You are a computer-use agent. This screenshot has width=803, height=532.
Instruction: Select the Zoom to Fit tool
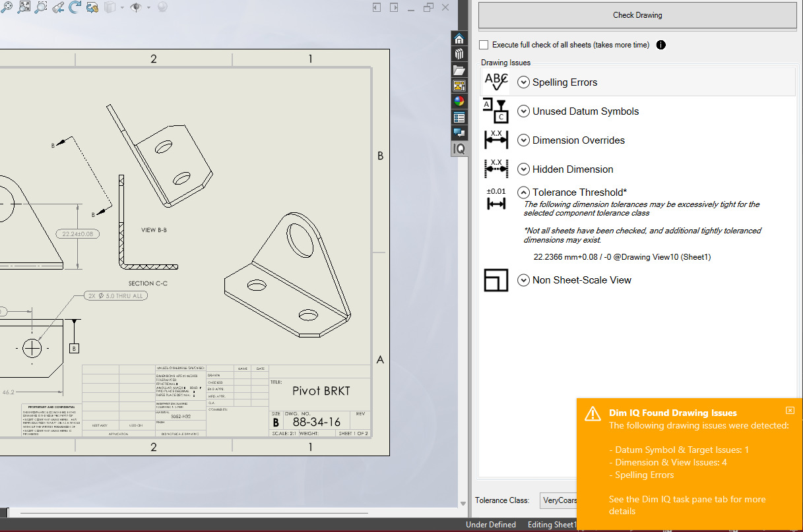pos(24,7)
